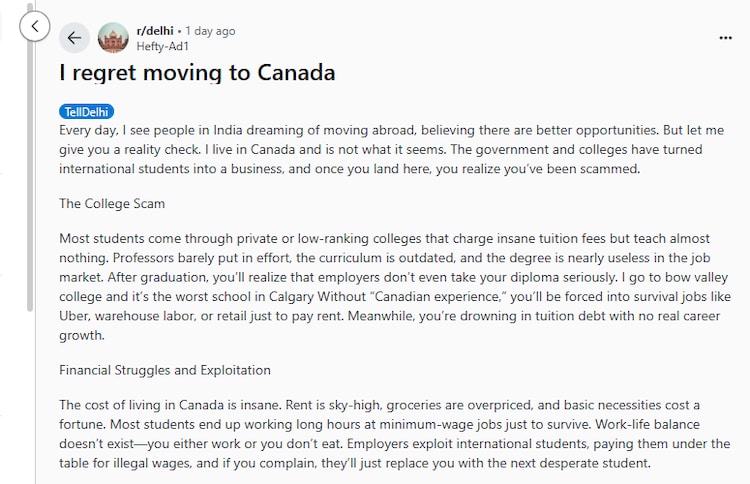Select the TellDelhi post flair
This screenshot has width=750, height=484.
click(87, 112)
